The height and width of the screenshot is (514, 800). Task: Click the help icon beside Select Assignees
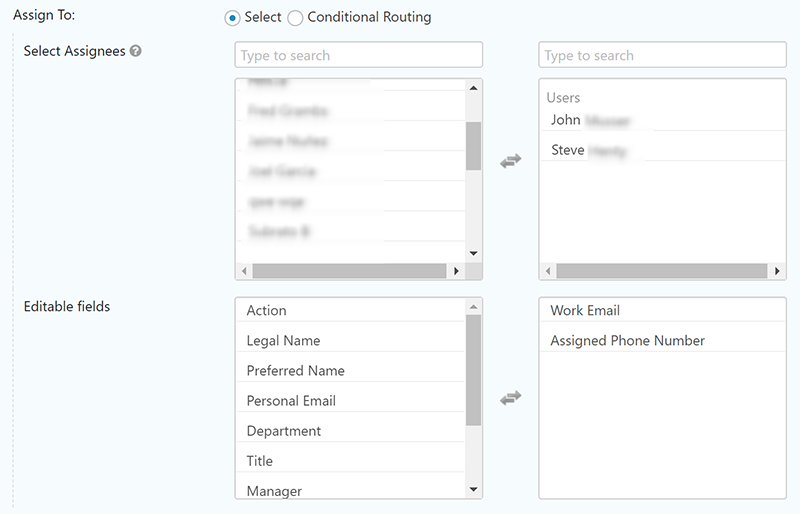[135, 51]
